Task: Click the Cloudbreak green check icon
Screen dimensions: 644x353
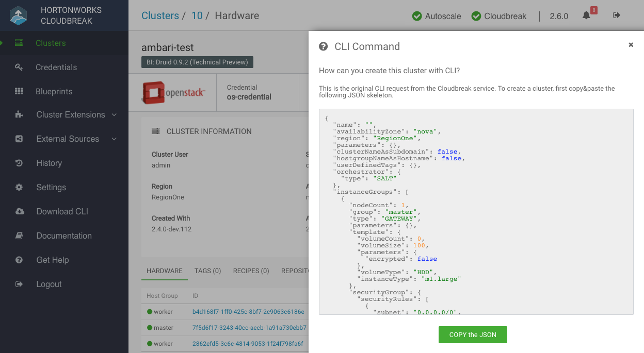Action: 476,16
